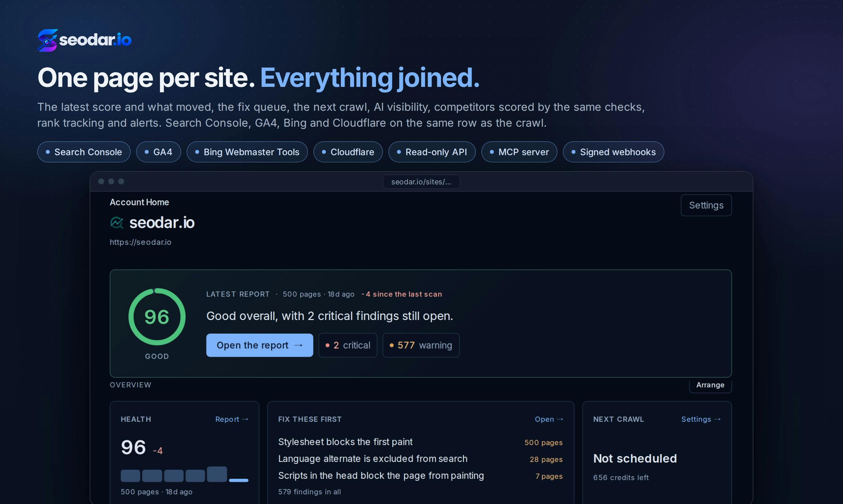Select the GA4 integration pill
Viewport: 843px width, 504px height.
pos(158,152)
